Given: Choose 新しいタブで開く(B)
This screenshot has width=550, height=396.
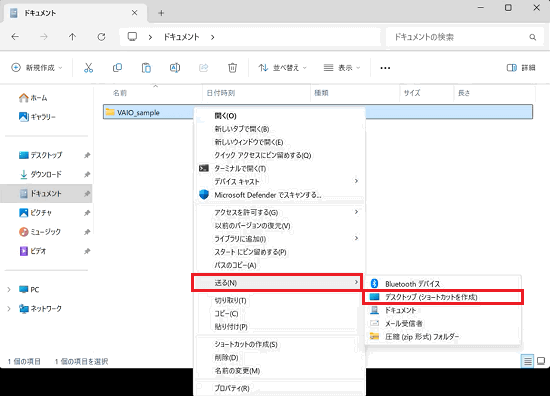Looking at the screenshot, I should tap(279, 129).
